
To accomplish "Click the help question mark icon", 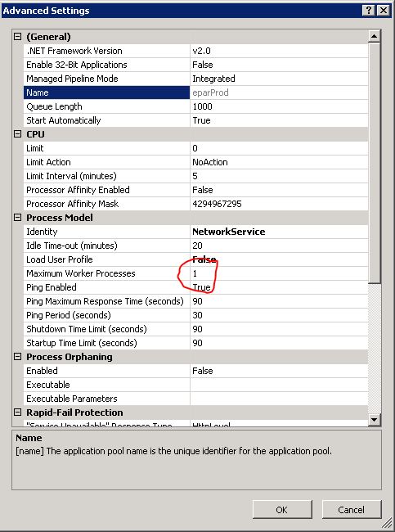I will tap(369, 11).
